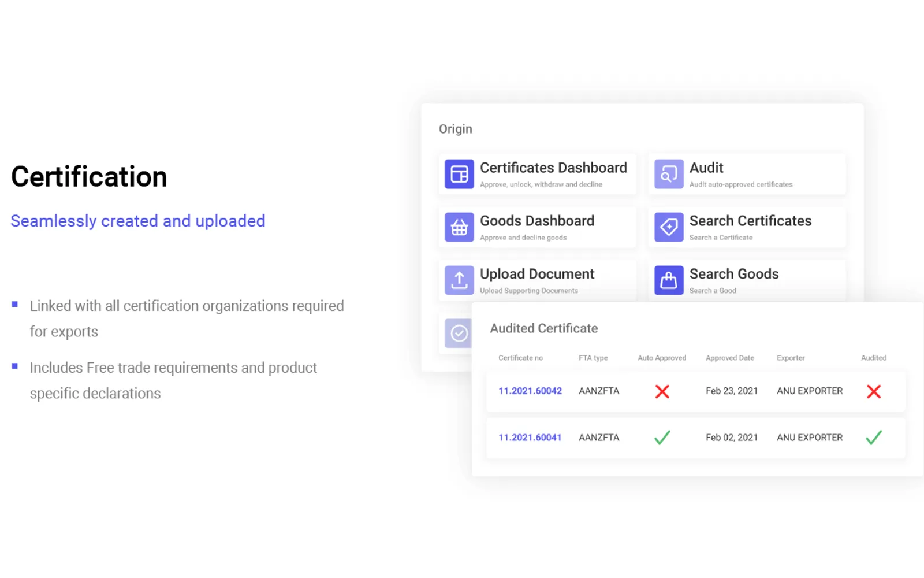Click the 'Linked with all certification organizations' bullet
This screenshot has height=578, width=924.
coord(187,318)
